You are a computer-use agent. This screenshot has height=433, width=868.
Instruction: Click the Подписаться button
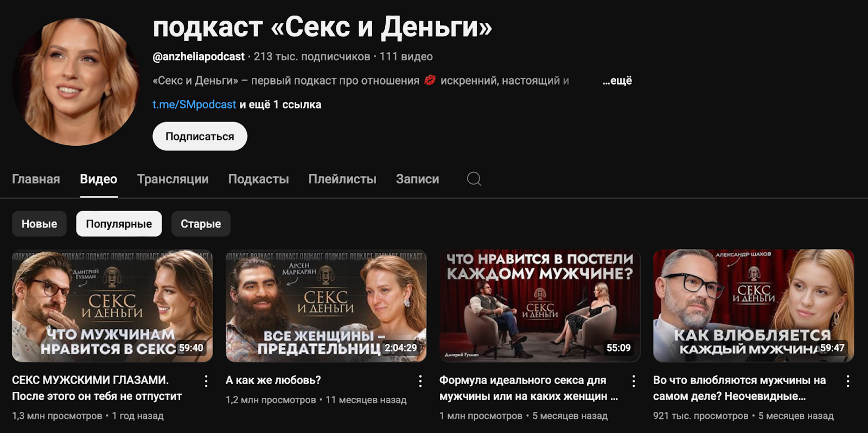pos(200,136)
